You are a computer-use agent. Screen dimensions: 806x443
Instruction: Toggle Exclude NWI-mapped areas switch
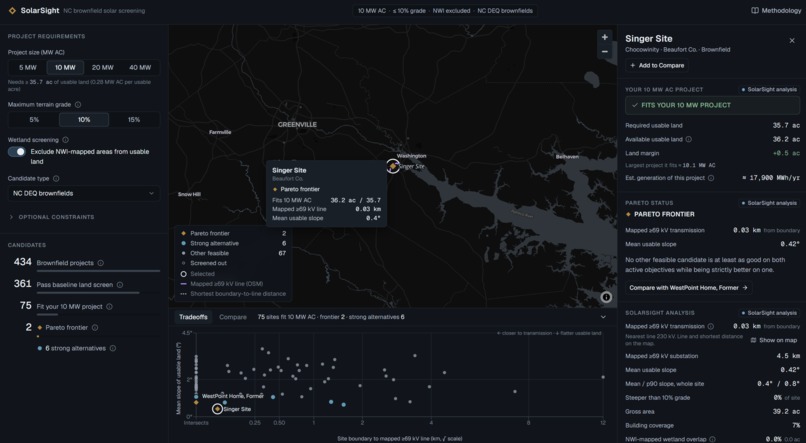click(16, 152)
